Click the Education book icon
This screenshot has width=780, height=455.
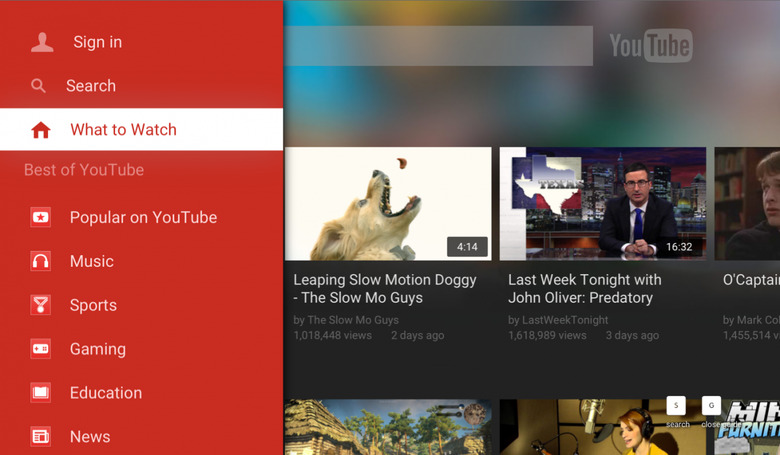click(x=40, y=392)
